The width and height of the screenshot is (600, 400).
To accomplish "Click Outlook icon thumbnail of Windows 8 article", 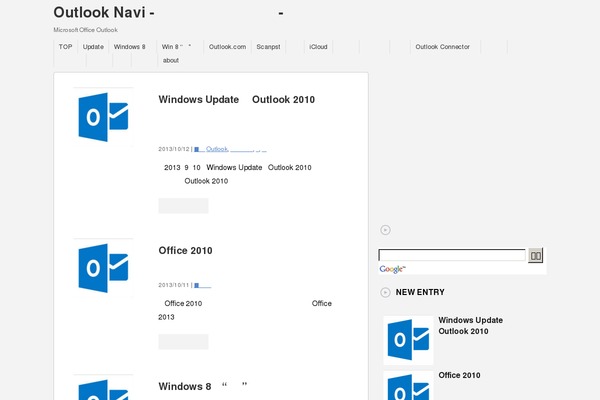I will click(103, 387).
